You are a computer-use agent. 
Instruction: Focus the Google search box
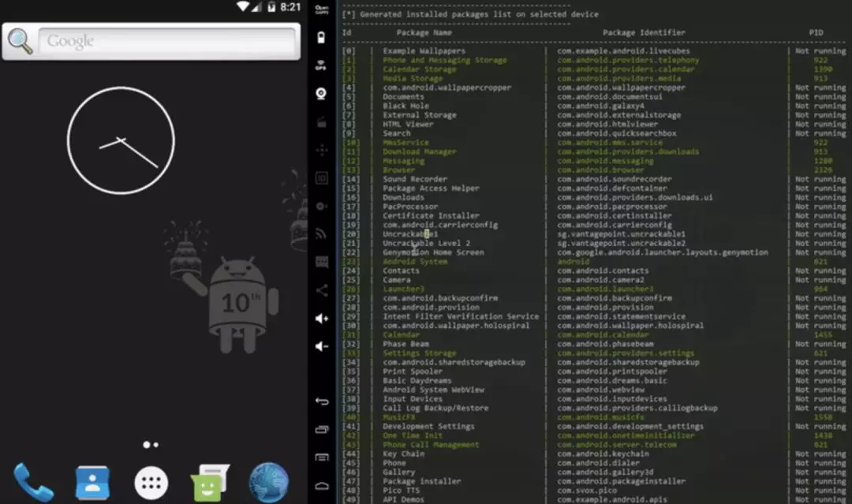pyautogui.click(x=167, y=41)
